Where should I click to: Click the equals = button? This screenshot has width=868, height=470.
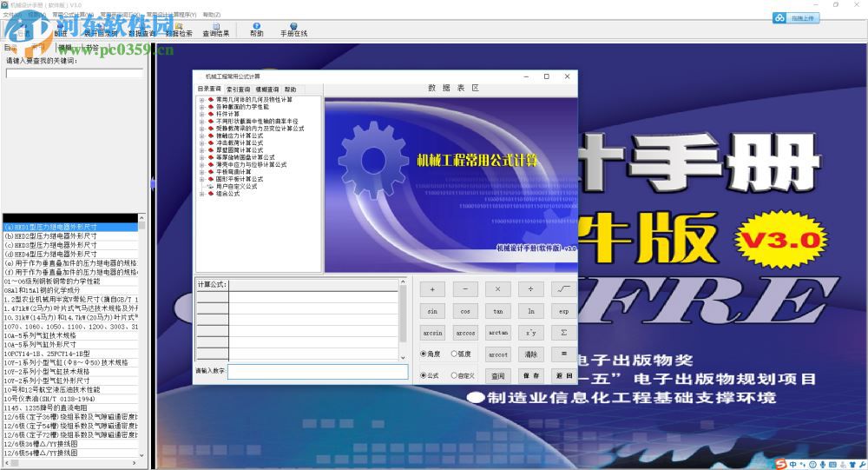tap(563, 354)
